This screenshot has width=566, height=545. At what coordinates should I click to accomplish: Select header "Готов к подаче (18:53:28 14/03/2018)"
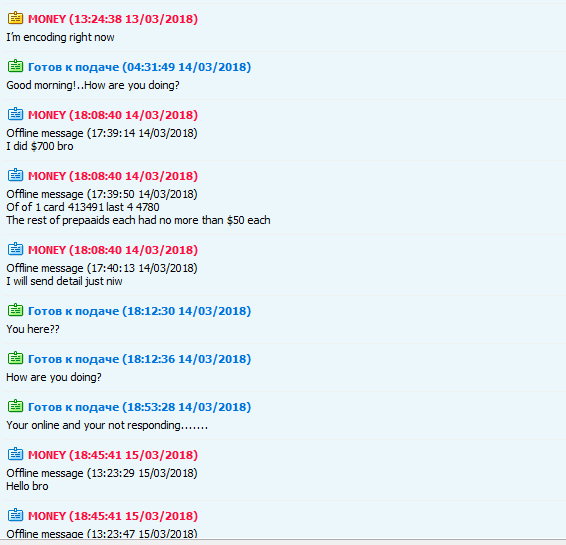139,407
